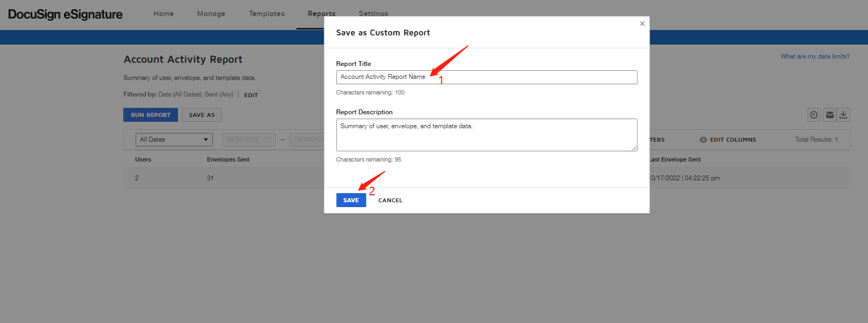Cancel the custom report dialog

point(390,200)
